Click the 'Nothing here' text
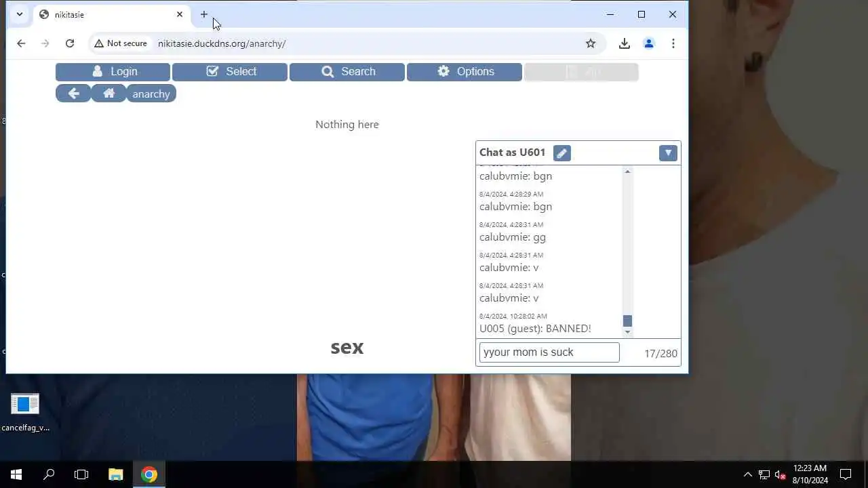This screenshot has width=868, height=488. click(347, 125)
